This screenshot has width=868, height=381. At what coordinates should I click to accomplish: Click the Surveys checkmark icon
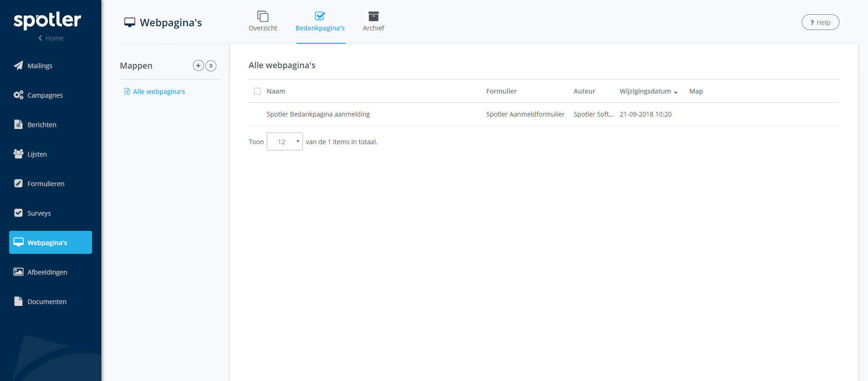pyautogui.click(x=18, y=213)
